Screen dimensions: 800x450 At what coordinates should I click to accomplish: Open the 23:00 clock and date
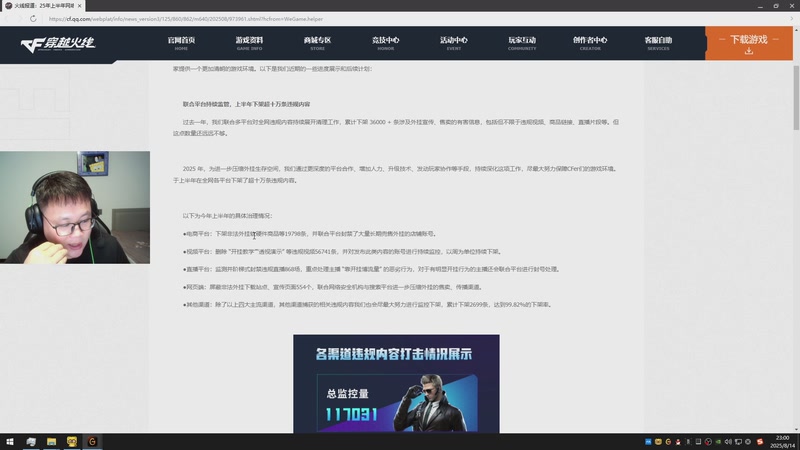(783, 442)
